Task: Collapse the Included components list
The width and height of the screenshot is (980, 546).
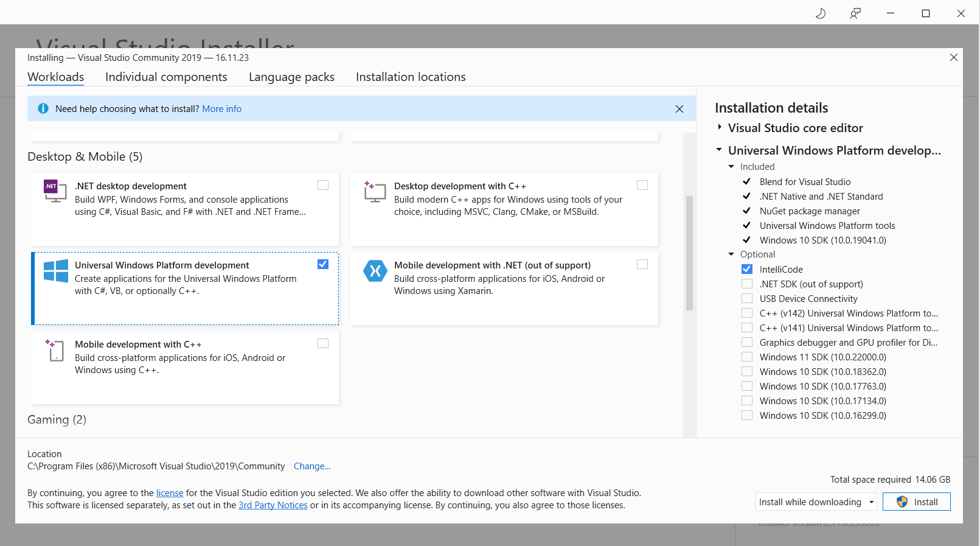Action: click(731, 167)
